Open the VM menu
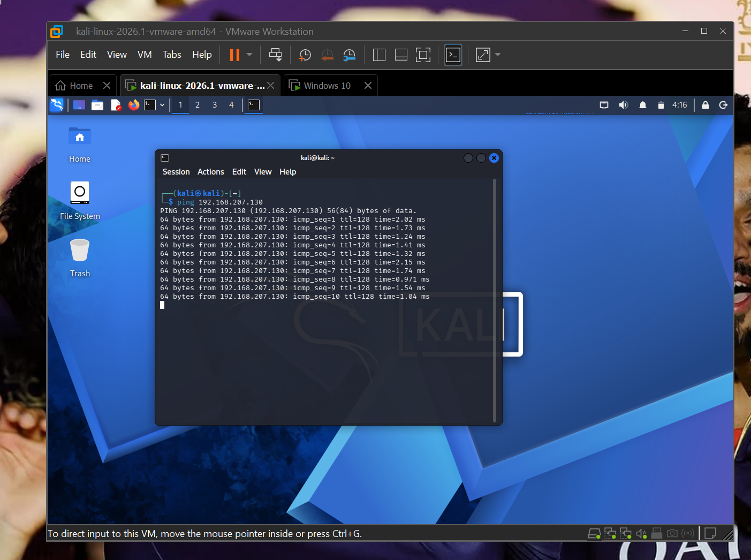 coord(145,55)
